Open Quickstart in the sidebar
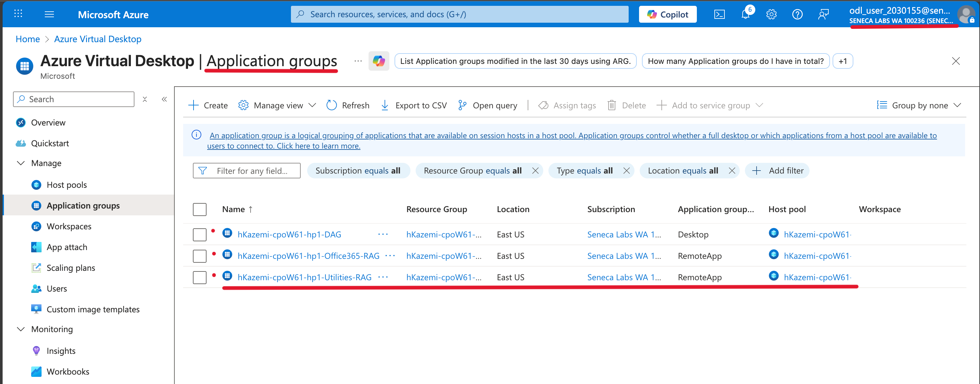Screen dimensions: 980x384 [x=50, y=143]
